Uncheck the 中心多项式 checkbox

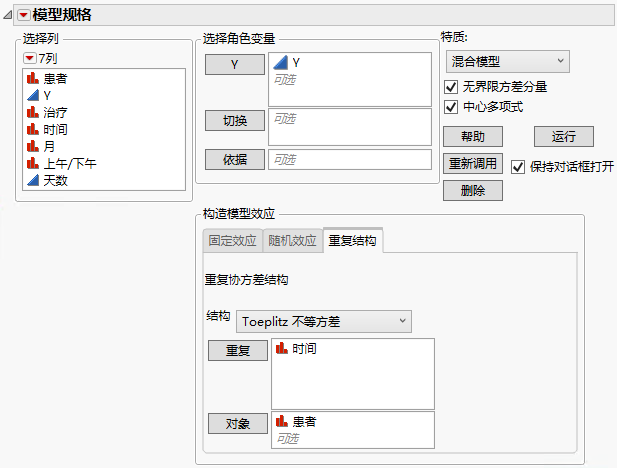[x=451, y=107]
